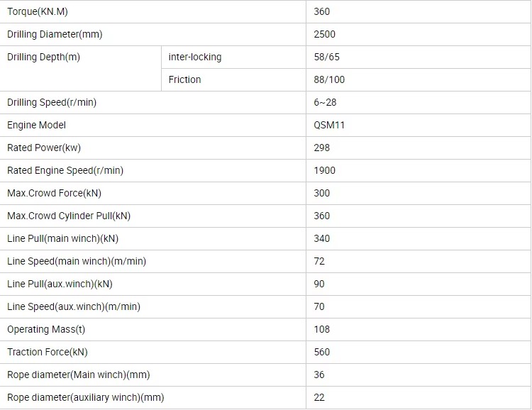The image size is (532, 410).
Task: Click the 108 operating mass value
Action: 321,329
